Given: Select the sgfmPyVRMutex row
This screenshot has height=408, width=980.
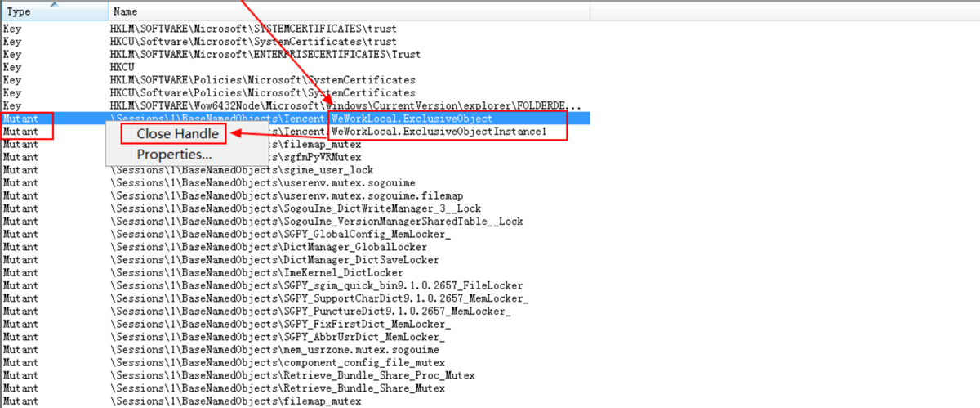Looking at the screenshot, I should pyautogui.click(x=294, y=157).
